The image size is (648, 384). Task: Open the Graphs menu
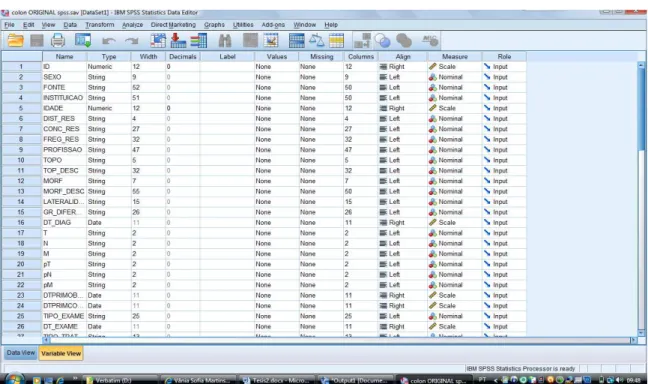click(x=214, y=25)
